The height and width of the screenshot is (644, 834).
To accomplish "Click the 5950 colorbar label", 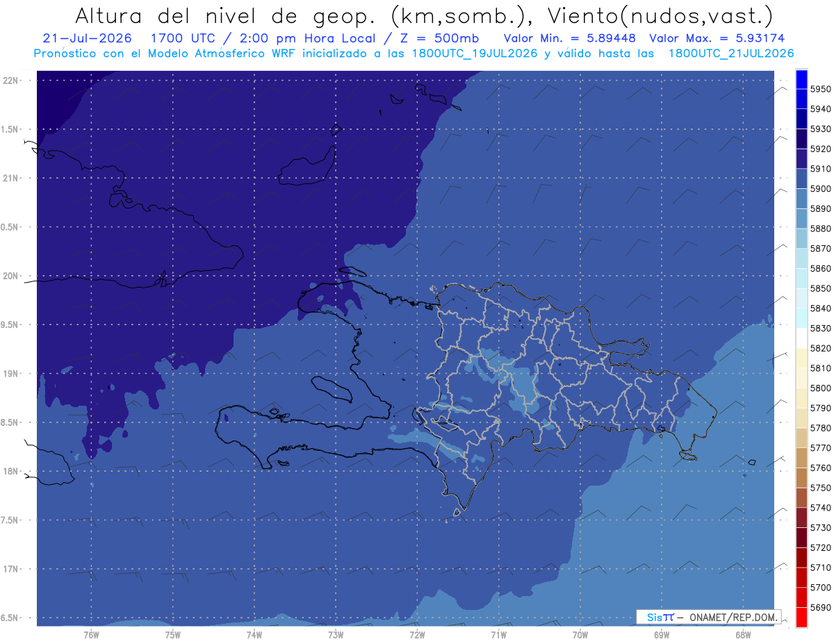I will coord(820,89).
